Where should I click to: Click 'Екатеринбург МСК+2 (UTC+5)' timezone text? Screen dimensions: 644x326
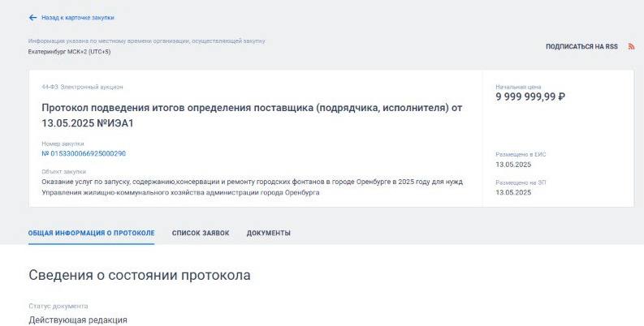pyautogui.click(x=69, y=52)
